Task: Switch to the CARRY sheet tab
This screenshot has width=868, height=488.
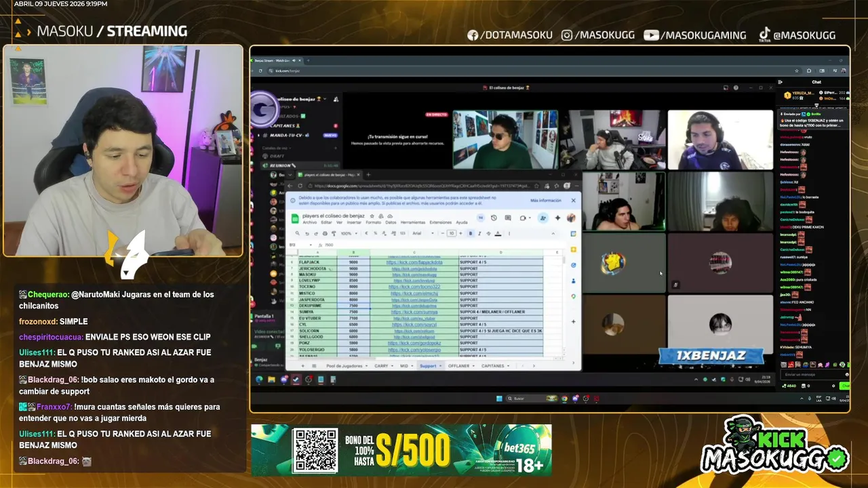Action: coord(381,366)
